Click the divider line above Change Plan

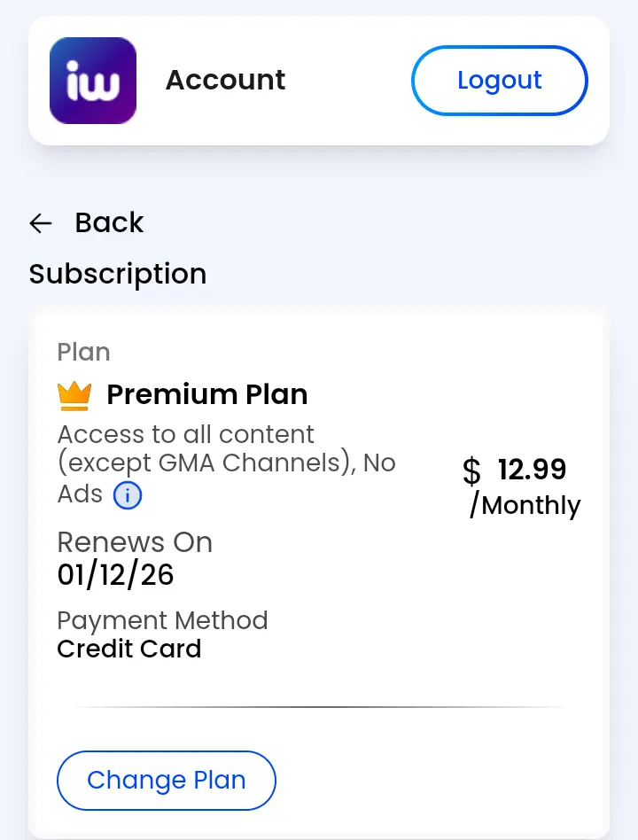(319, 707)
